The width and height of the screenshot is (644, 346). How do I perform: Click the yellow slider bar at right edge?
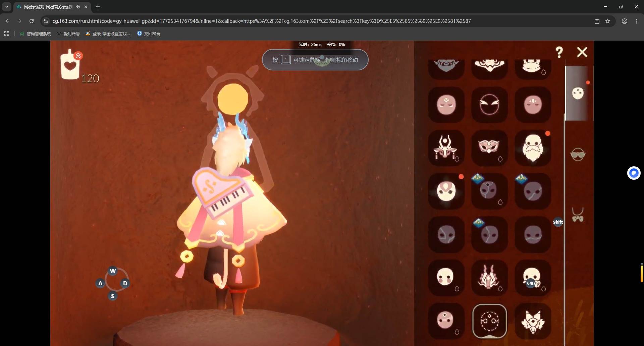641,273
